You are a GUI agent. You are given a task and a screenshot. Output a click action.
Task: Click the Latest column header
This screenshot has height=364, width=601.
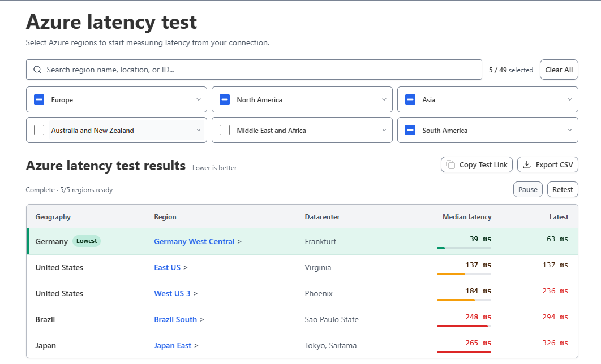559,217
